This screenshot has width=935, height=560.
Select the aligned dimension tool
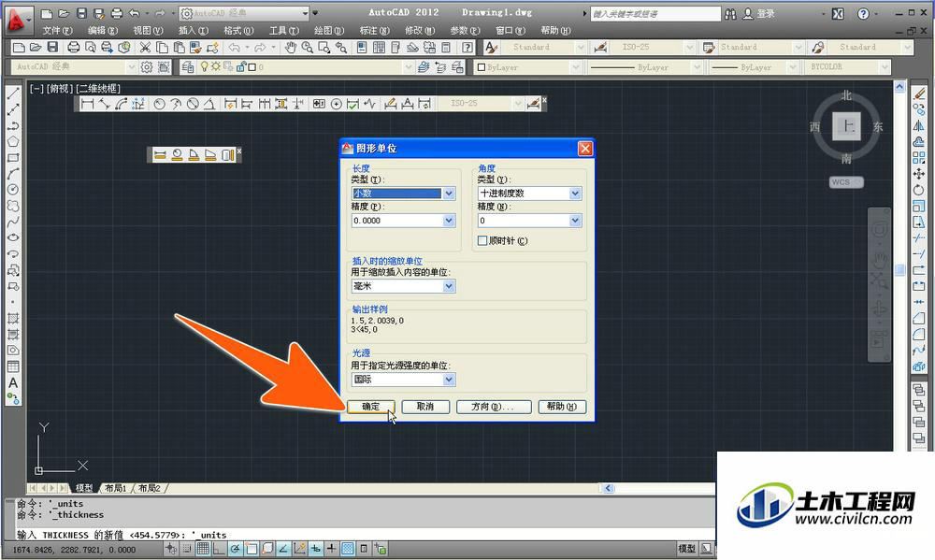pos(105,104)
